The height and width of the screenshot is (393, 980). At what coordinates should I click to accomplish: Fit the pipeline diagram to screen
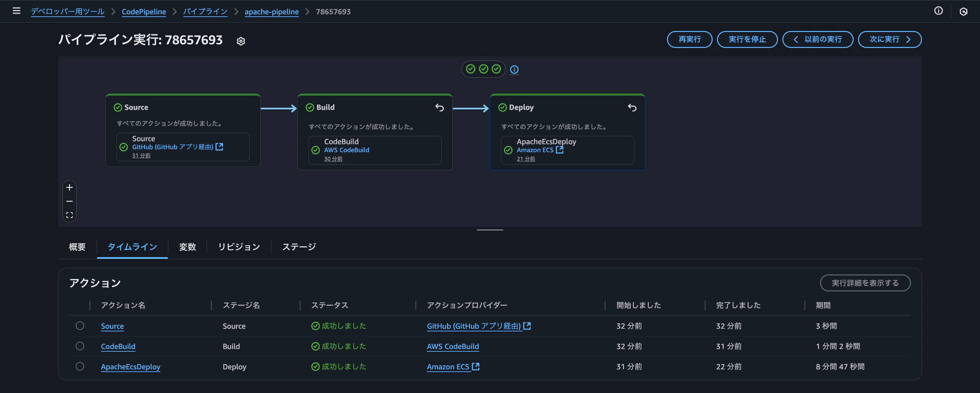pyautogui.click(x=69, y=215)
